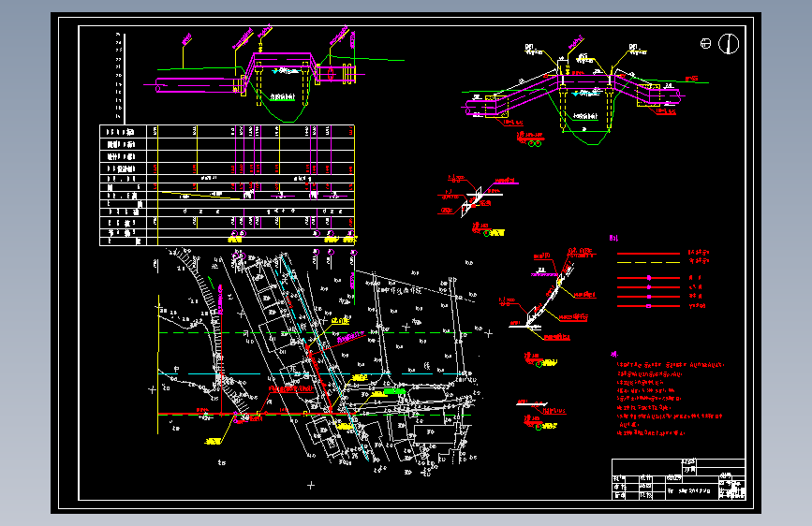Viewport: 812px width, 526px height.
Task: Click the two green circles under cross-section
Action: [x=535, y=143]
